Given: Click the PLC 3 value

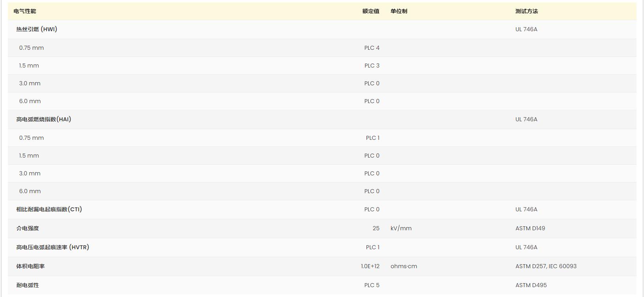Looking at the screenshot, I should click(x=372, y=66).
